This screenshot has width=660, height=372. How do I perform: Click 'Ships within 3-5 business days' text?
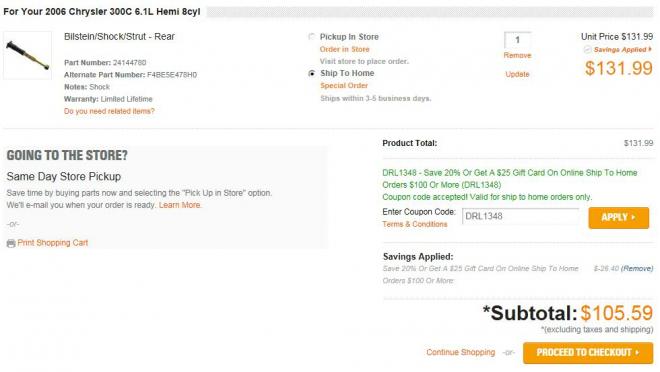(375, 98)
